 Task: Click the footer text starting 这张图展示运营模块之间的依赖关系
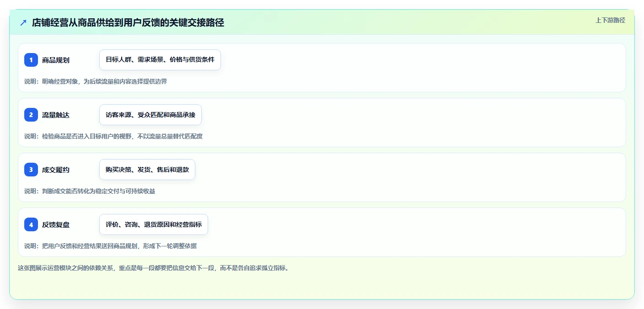(153, 268)
